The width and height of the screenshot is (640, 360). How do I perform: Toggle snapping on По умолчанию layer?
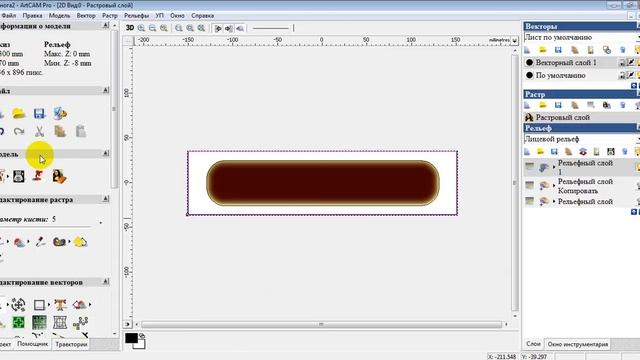click(631, 75)
